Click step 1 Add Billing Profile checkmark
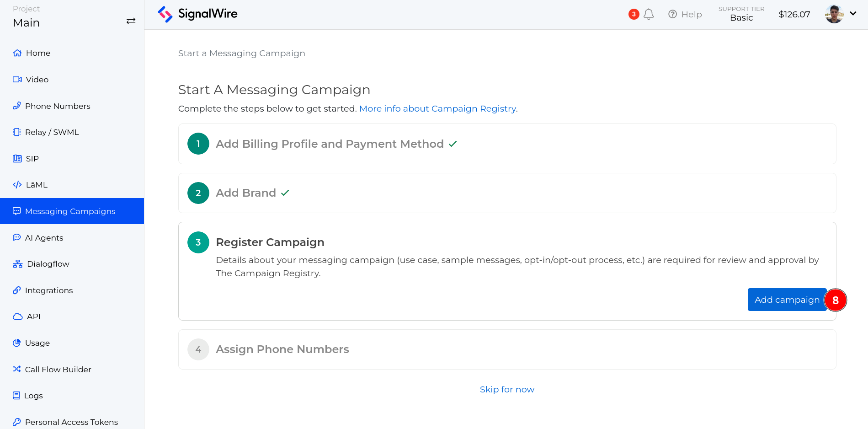 click(x=453, y=144)
